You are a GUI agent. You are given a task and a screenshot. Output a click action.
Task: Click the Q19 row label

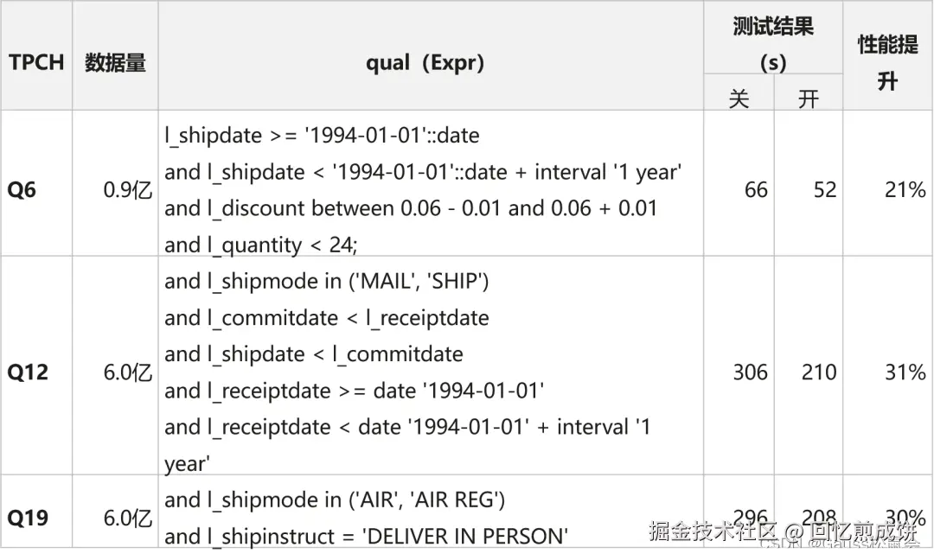tap(28, 518)
